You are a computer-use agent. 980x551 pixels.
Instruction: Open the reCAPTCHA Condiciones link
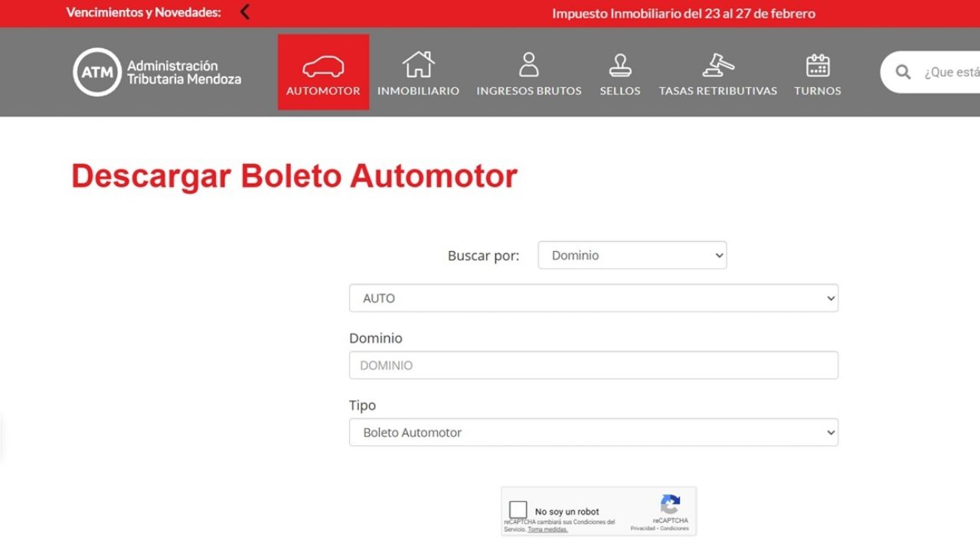675,529
